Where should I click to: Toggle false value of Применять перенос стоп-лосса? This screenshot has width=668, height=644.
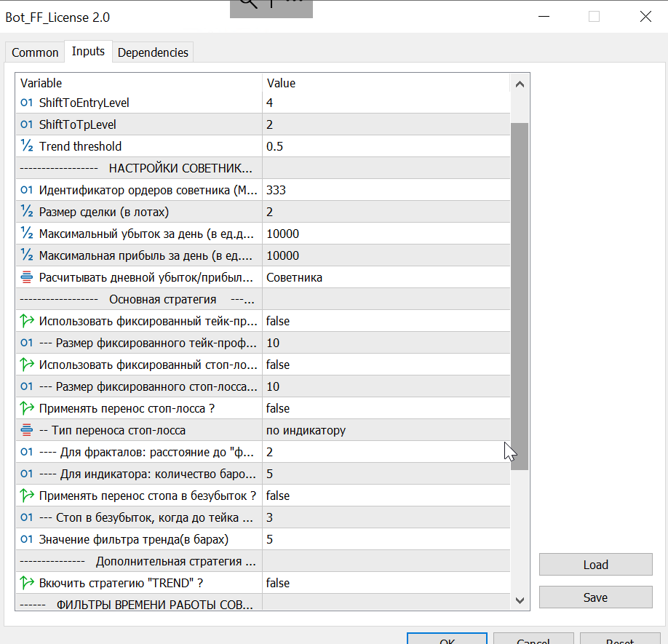pos(386,408)
